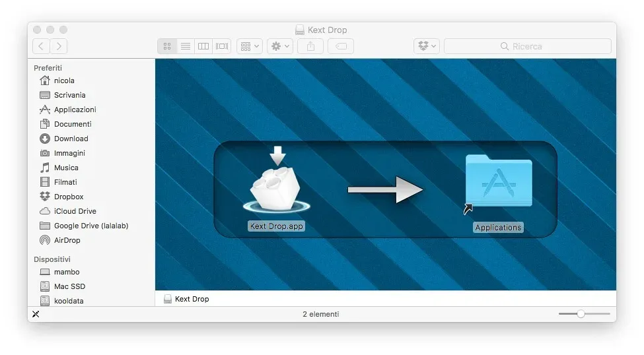Click the Share toolbar button
This screenshot has height=355, width=644.
(311, 46)
